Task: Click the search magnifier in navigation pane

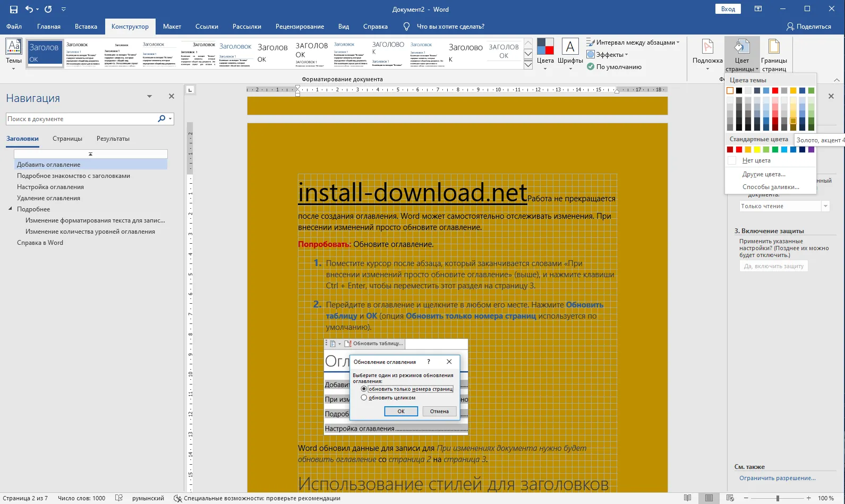Action: coord(161,119)
